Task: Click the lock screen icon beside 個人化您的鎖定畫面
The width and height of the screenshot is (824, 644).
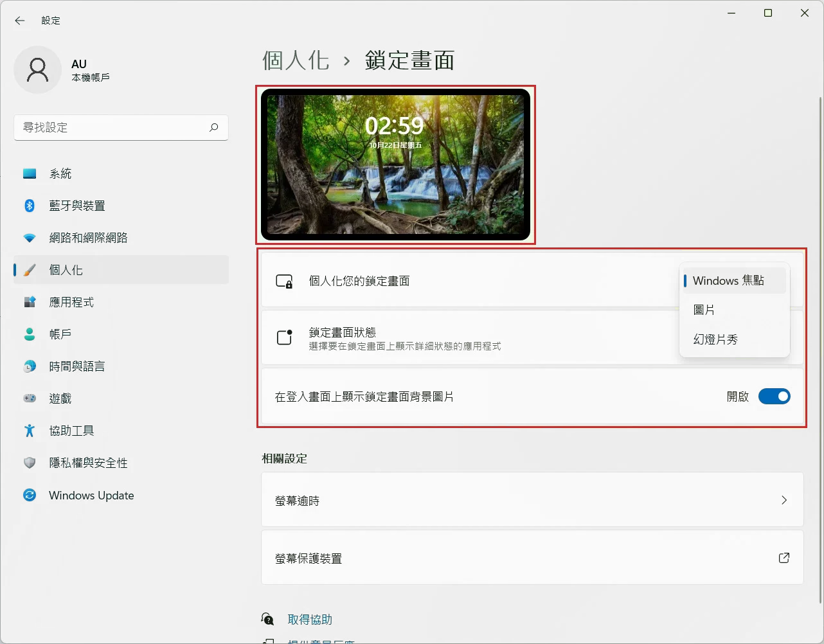Action: [284, 281]
